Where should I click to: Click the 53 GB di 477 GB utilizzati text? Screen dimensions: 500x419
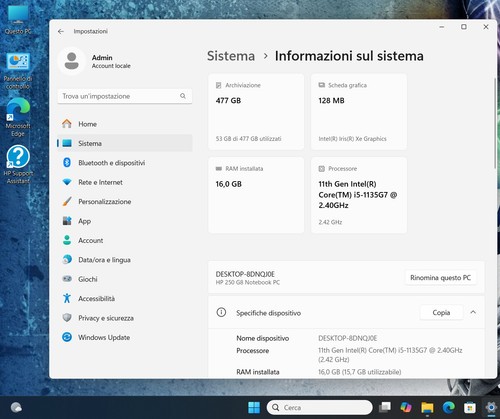[248, 139]
